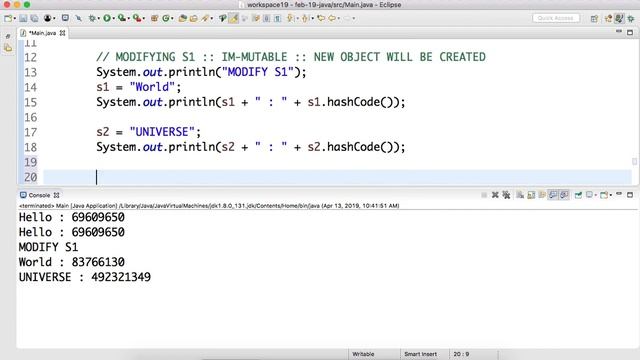Screen dimensions: 640x360
Task: Run the program with green play button
Action: pyautogui.click(x=107, y=18)
